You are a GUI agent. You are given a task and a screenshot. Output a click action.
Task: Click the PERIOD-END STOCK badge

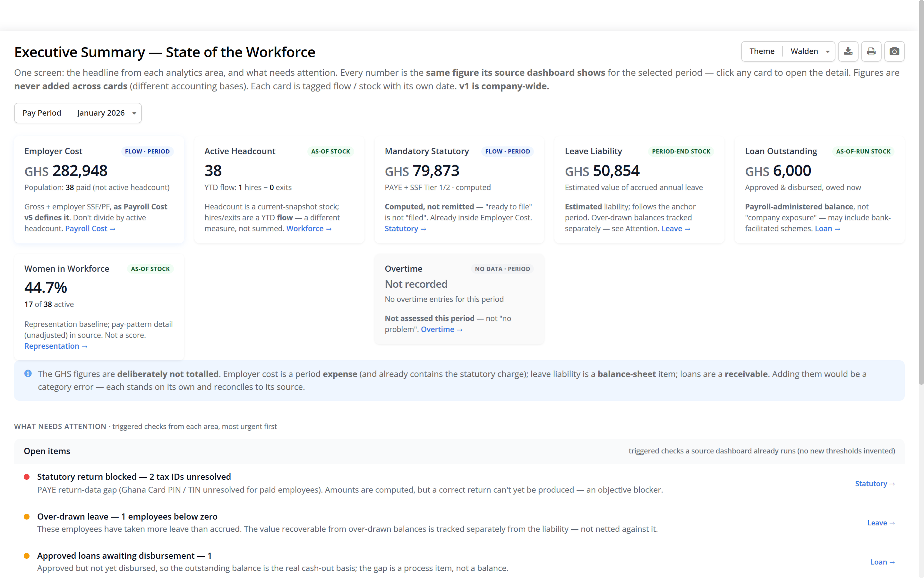click(x=681, y=151)
